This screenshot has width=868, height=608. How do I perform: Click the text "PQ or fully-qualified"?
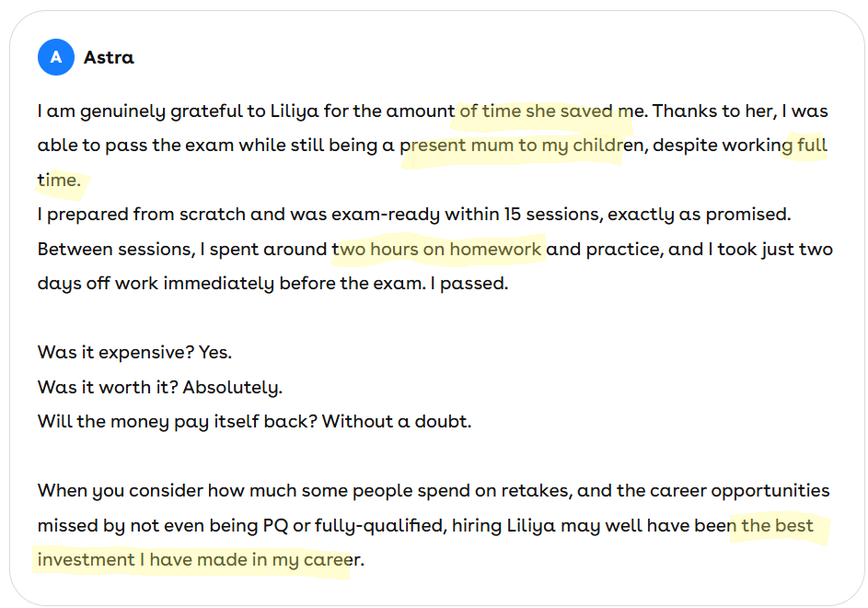353,525
